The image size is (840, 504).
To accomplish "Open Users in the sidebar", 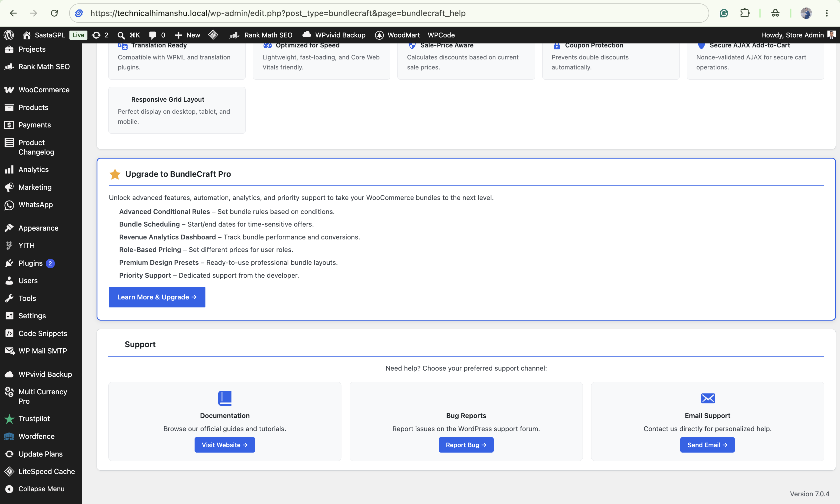I will (x=41, y=281).
